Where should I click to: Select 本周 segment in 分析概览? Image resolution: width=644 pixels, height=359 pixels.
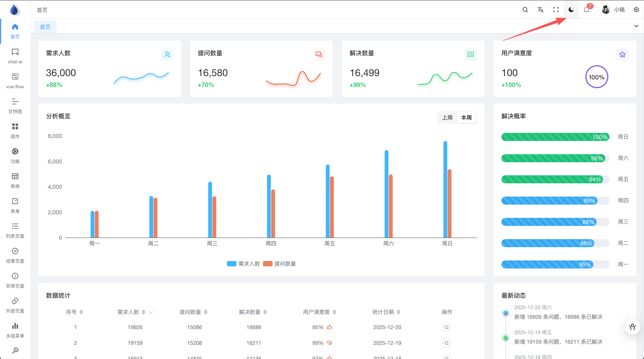(x=466, y=118)
